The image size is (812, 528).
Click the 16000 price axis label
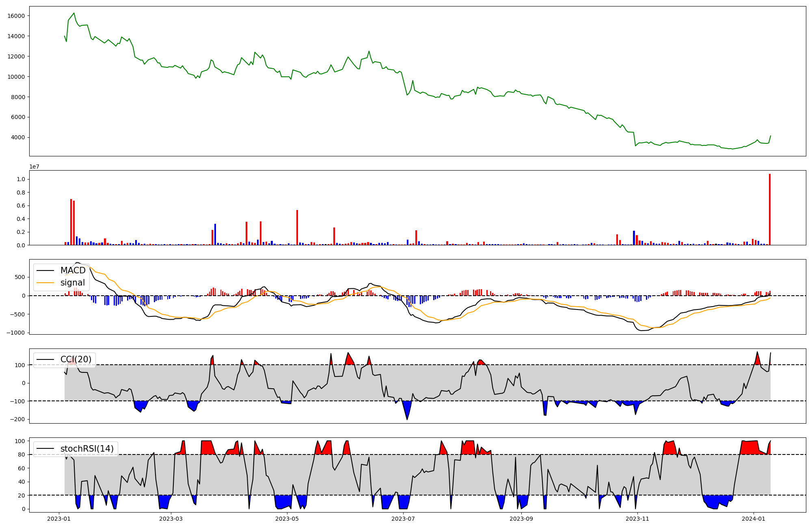16,16
